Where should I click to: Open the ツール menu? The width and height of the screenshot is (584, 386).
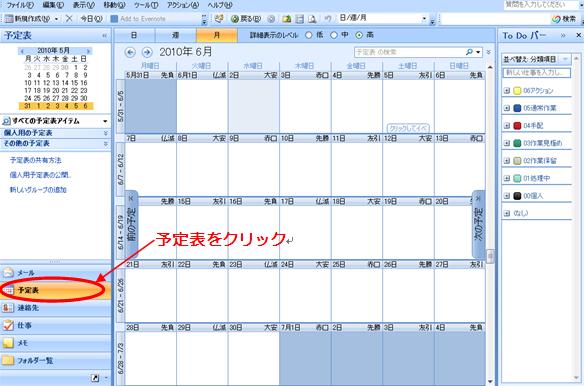(x=146, y=5)
